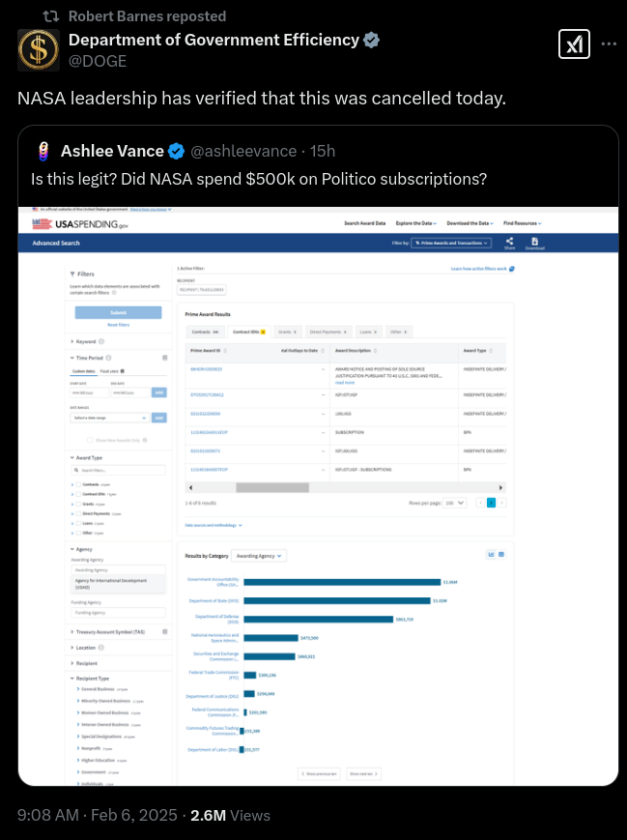Click the verified badge next to Department of Government Efficiency
This screenshot has width=627, height=840.
372,41
